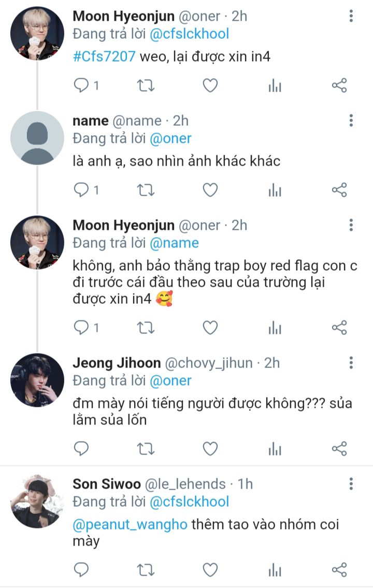Open the #Cfs7207 hashtag

[105, 56]
